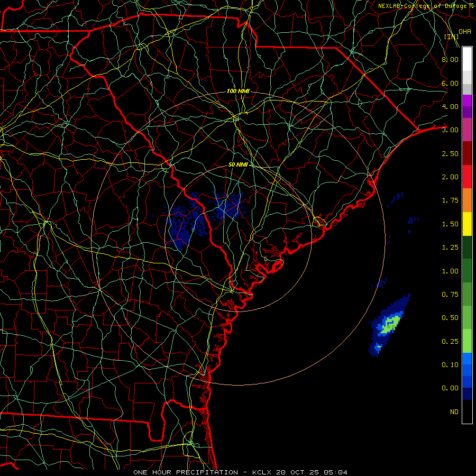This screenshot has width=476, height=476.
Task: Click the 0.25 legend value
Action: tap(450, 342)
